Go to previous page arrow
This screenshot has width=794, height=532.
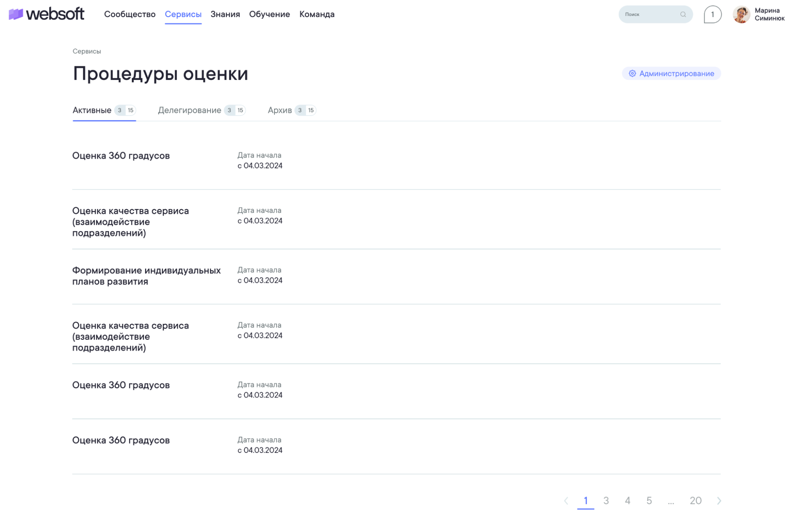tap(566, 501)
